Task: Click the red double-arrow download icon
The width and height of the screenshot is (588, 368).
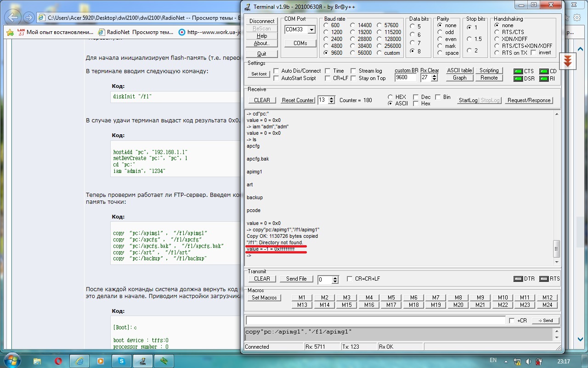Action: pos(568,61)
